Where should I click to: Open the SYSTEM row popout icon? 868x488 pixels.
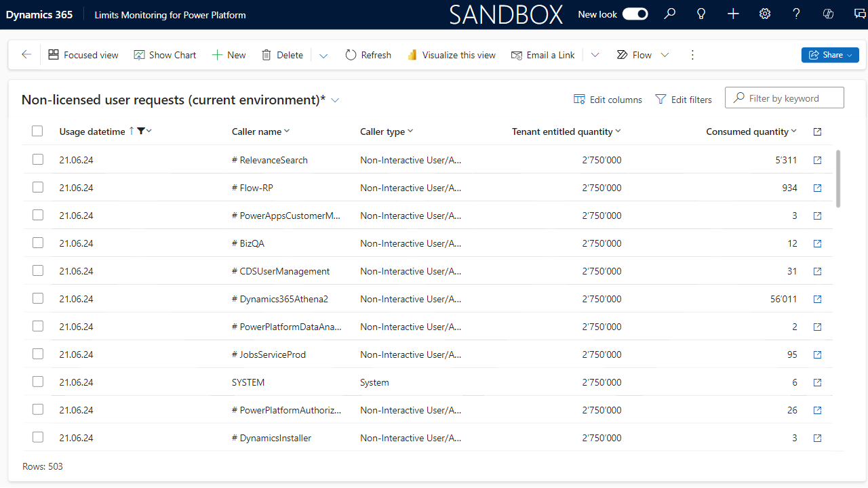(x=817, y=382)
